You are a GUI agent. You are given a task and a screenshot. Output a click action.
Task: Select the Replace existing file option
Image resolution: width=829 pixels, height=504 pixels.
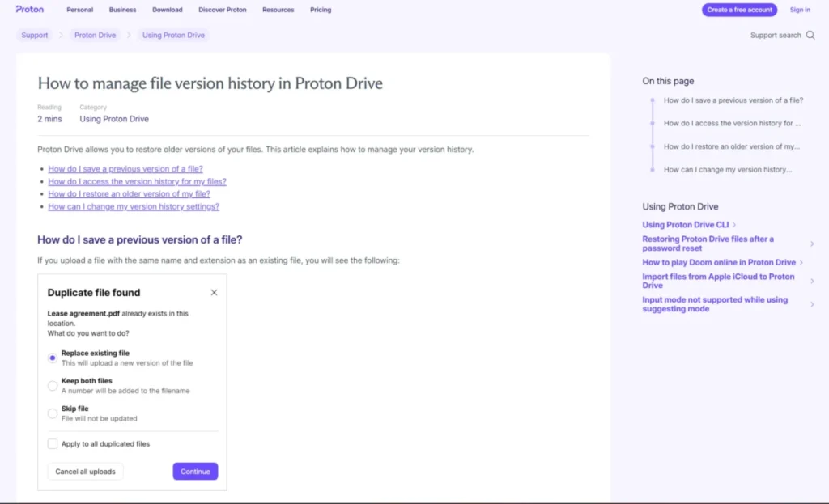pos(53,358)
